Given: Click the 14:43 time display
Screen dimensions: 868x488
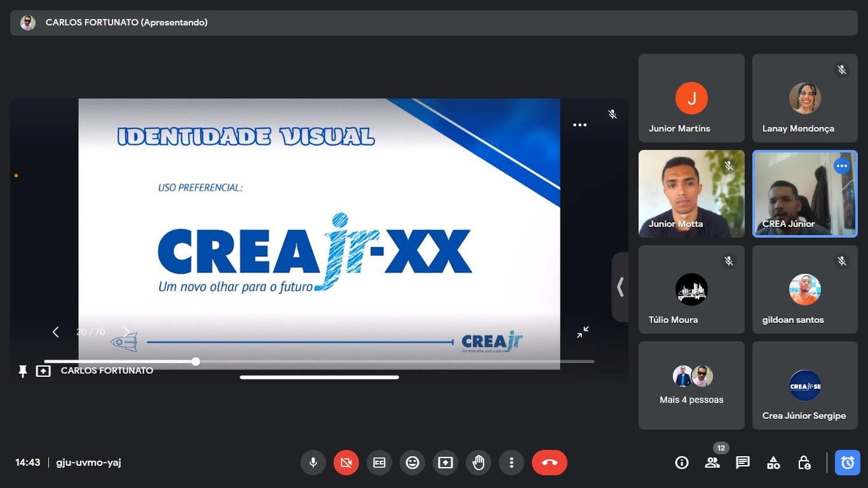Looking at the screenshot, I should (28, 463).
